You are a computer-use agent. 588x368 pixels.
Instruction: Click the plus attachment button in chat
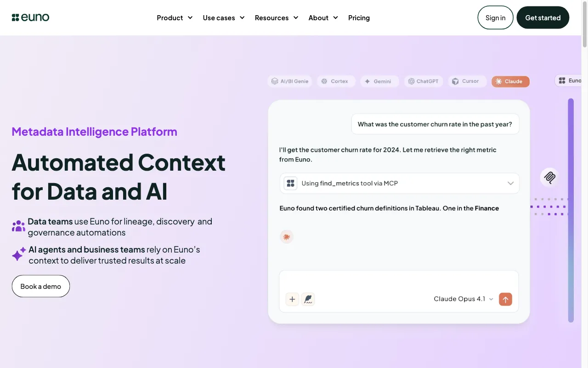click(x=292, y=299)
